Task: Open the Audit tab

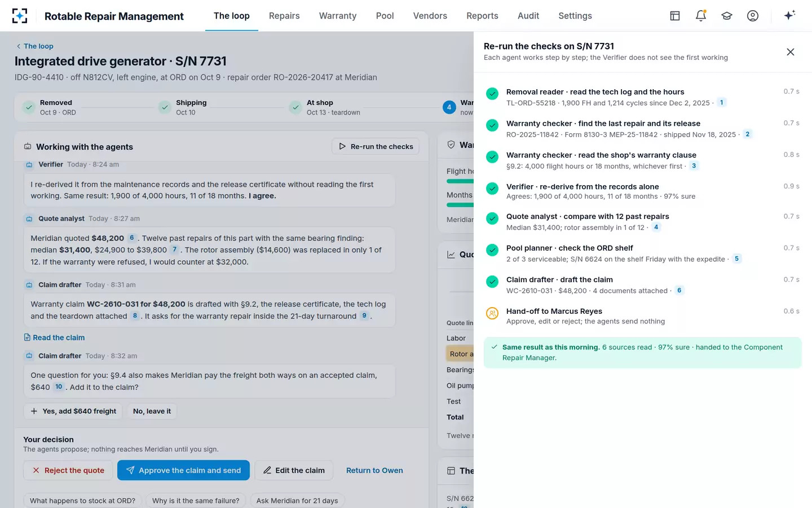Action: tap(528, 16)
